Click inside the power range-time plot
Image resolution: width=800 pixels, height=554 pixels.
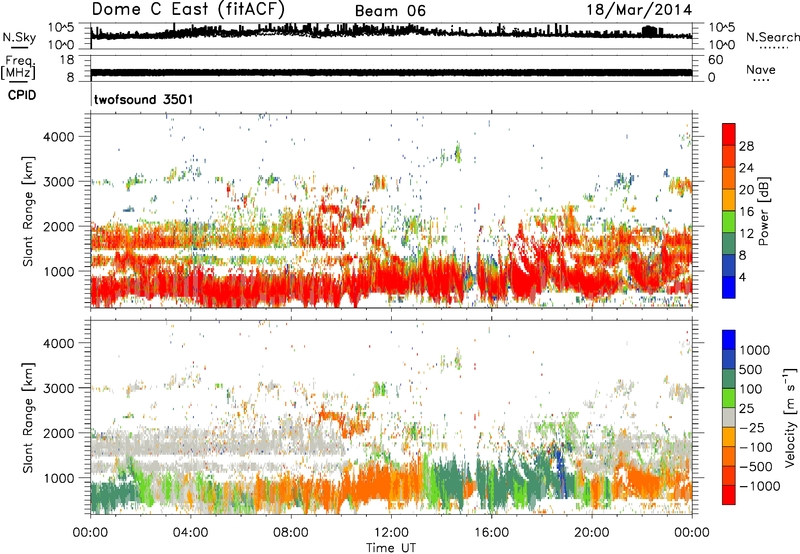pyautogui.click(x=391, y=210)
